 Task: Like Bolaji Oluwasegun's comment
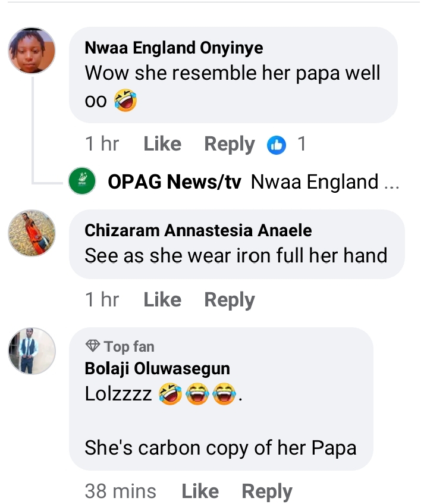point(200,492)
